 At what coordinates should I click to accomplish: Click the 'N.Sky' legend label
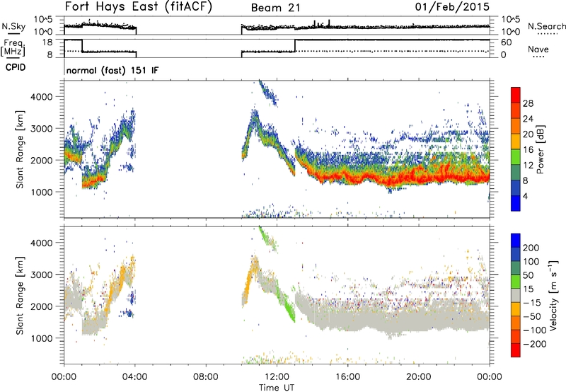(x=13, y=26)
